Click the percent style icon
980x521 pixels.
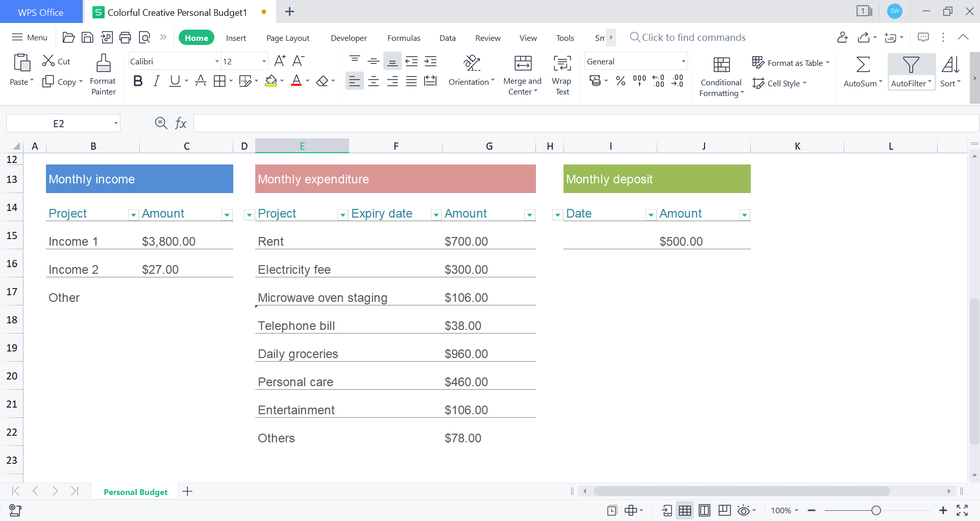(x=621, y=81)
